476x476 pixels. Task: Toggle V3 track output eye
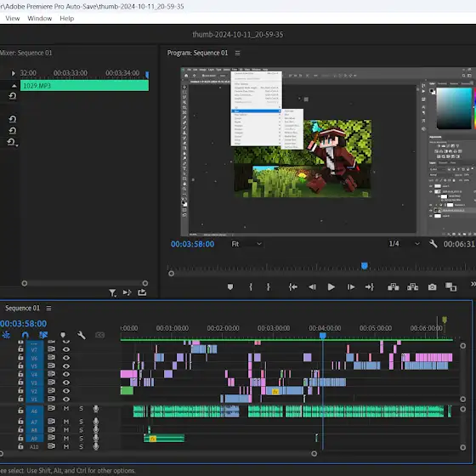tap(66, 382)
